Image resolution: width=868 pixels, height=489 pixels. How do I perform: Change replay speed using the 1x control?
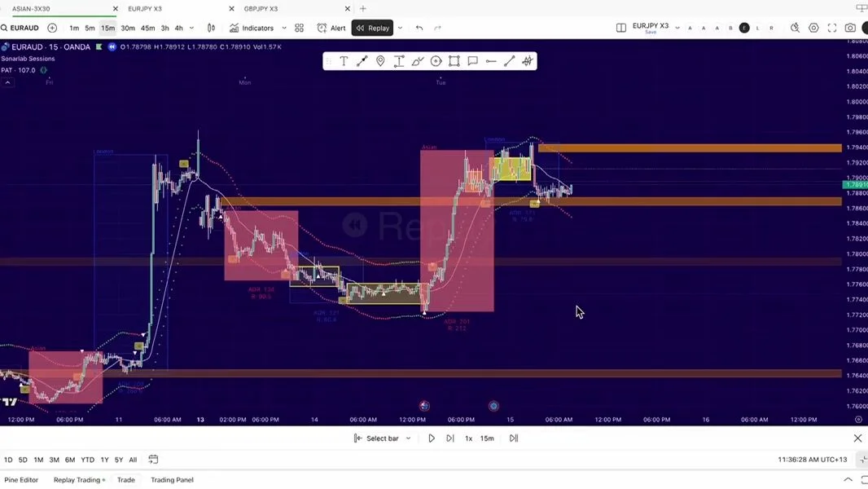[x=467, y=438]
